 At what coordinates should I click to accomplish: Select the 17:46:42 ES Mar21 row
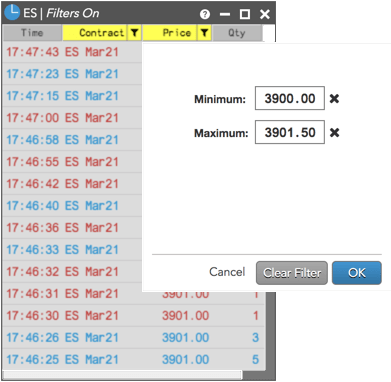click(x=72, y=184)
